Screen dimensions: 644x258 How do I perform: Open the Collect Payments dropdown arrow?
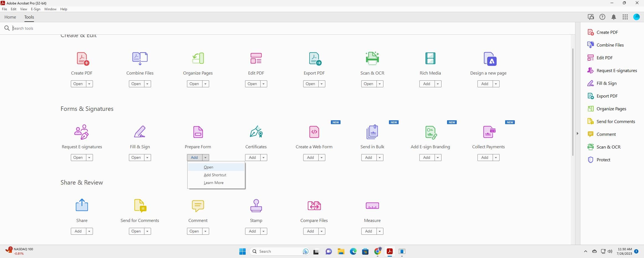(x=496, y=157)
